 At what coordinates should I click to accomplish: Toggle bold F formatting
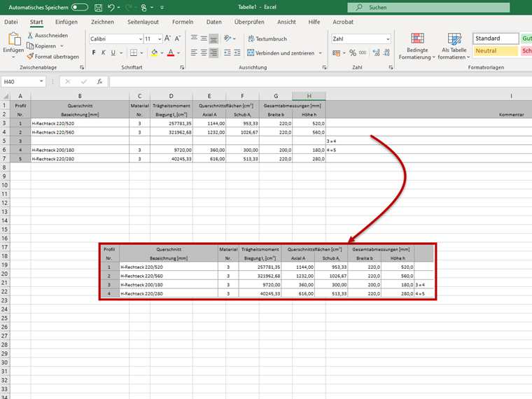pyautogui.click(x=94, y=52)
